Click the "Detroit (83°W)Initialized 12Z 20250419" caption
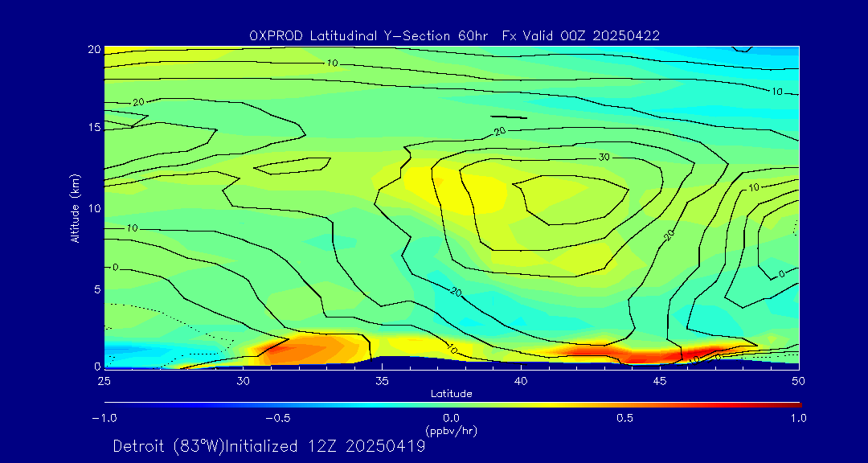Viewport: 868px width, 463px height. pyautogui.click(x=269, y=446)
